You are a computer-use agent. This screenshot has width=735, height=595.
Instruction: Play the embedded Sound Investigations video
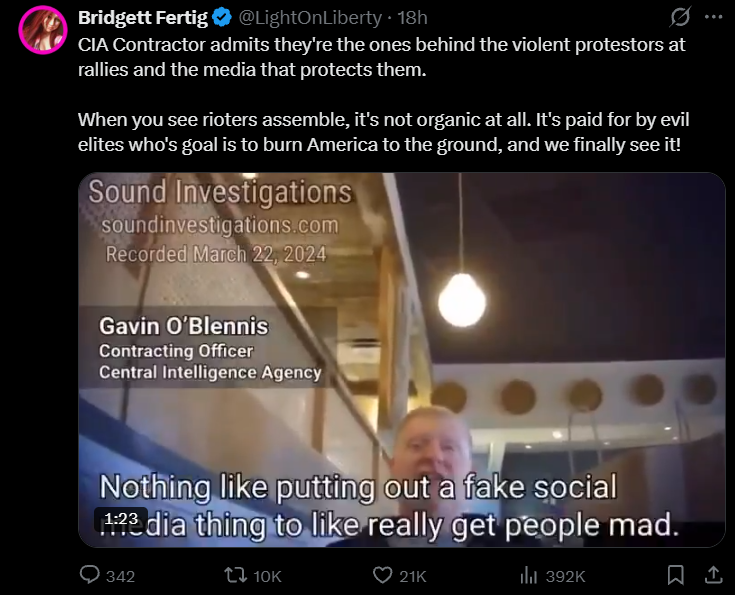pyautogui.click(x=402, y=360)
